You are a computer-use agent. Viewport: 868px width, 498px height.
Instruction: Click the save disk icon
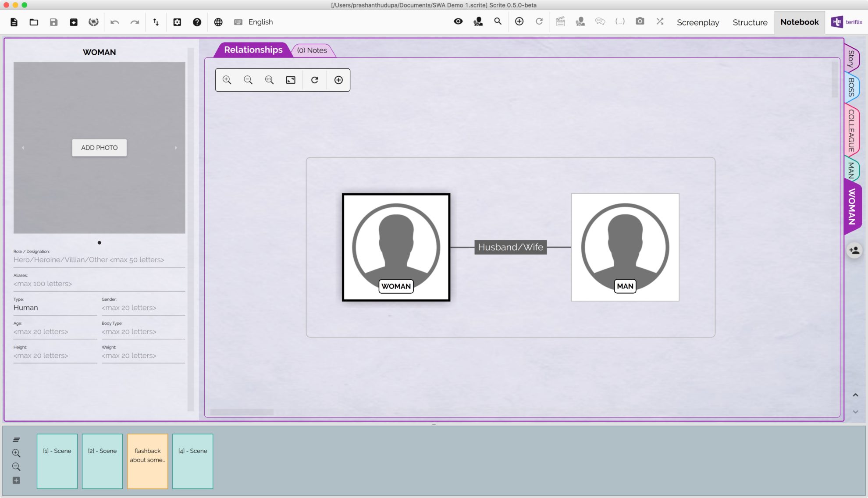pyautogui.click(x=53, y=22)
